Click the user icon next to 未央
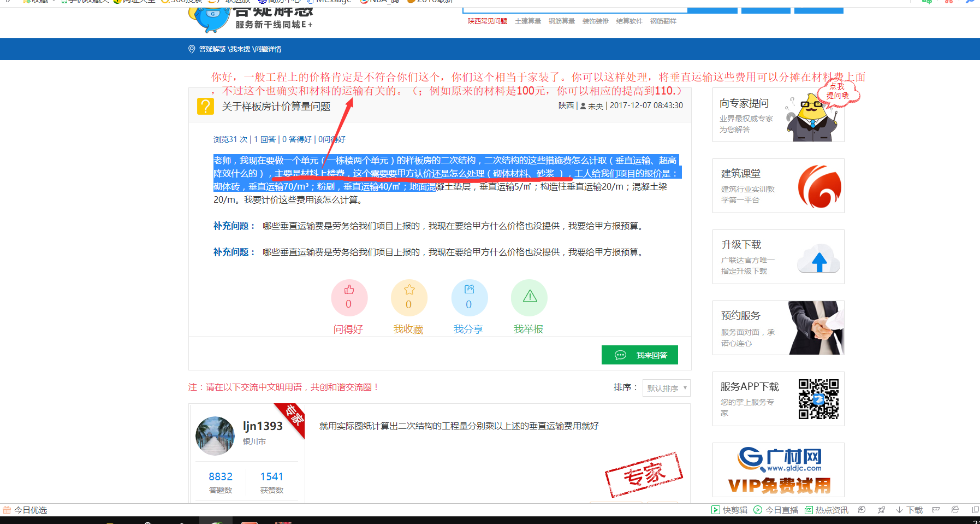The height and width of the screenshot is (524, 980). pyautogui.click(x=583, y=106)
